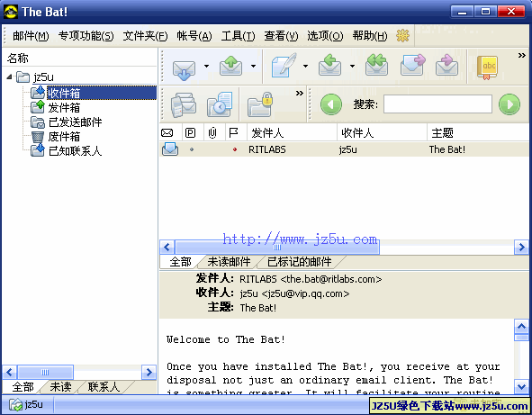Viewport: 532px width, 415px height.
Task: Click the flag column header
Action: click(233, 132)
